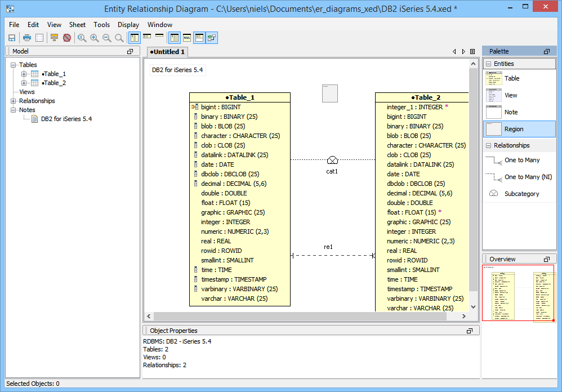Expand the Table_1 tree node

click(x=24, y=74)
